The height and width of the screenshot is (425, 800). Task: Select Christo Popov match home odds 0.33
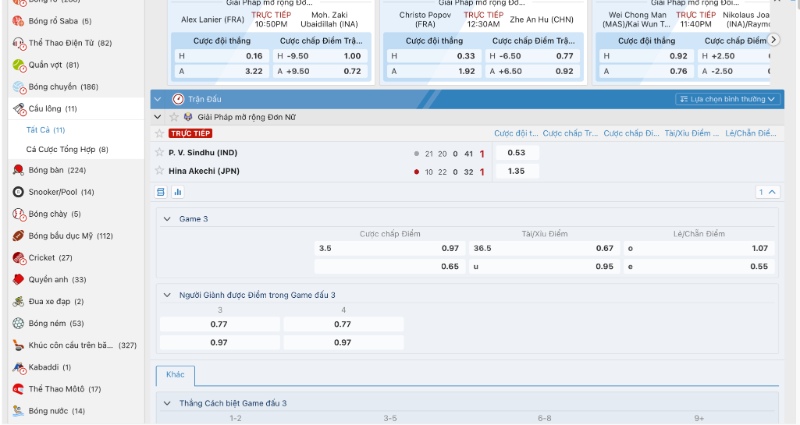[433, 56]
